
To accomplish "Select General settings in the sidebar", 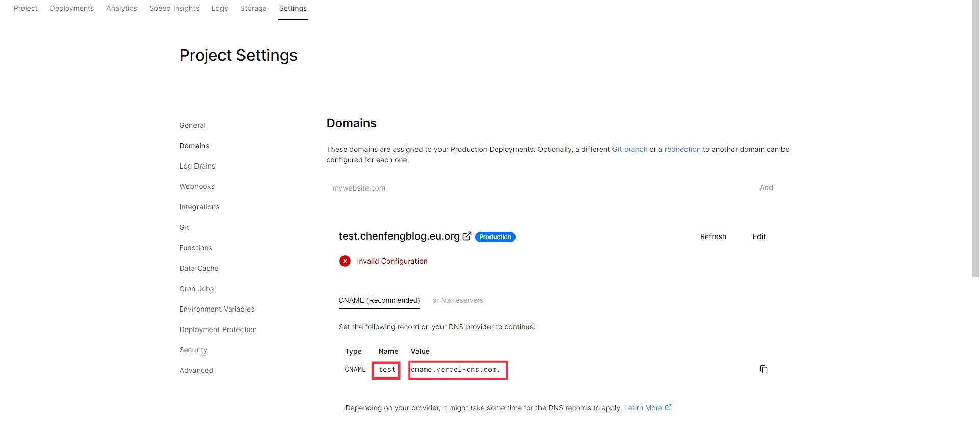I will click(192, 125).
